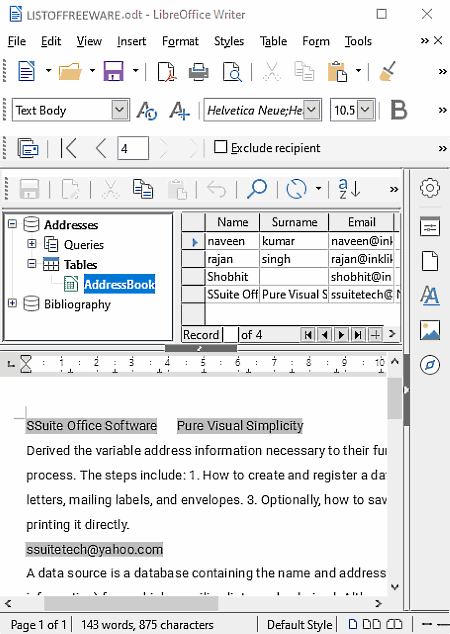Screen dimensions: 450x634
Task: Switch to multiple-page view in status bar
Action: tap(371, 624)
